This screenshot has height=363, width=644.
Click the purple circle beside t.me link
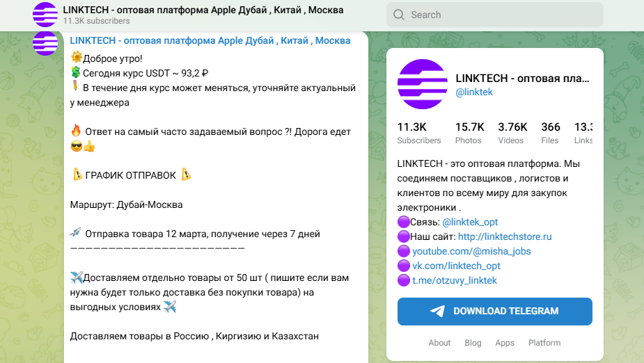tap(404, 280)
